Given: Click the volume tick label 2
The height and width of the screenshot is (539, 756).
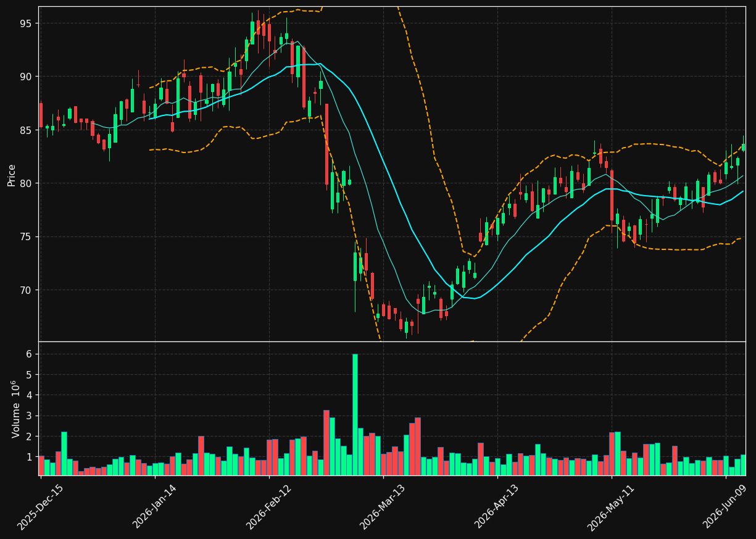Looking at the screenshot, I should [29, 437].
